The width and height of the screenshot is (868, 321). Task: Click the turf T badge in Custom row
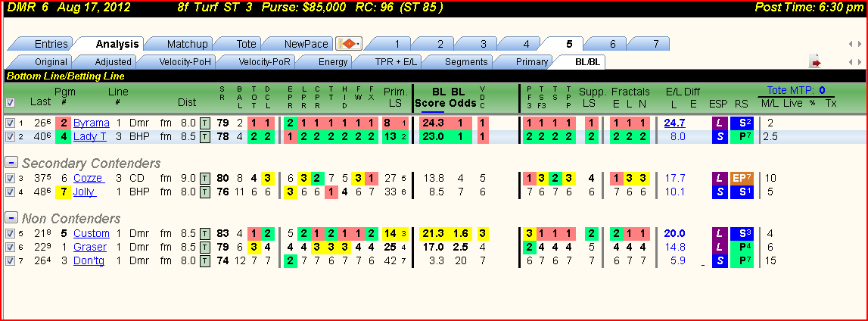pyautogui.click(x=204, y=233)
